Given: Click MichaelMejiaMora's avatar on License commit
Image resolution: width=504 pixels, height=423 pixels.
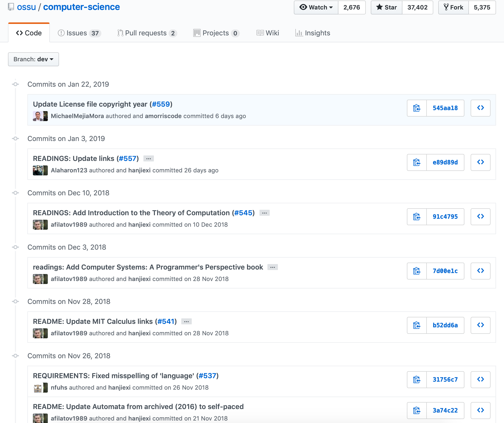Looking at the screenshot, I should pyautogui.click(x=38, y=116).
